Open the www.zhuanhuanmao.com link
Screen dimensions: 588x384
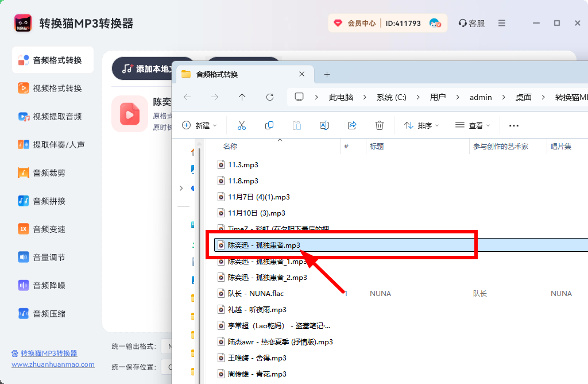pyautogui.click(x=53, y=364)
